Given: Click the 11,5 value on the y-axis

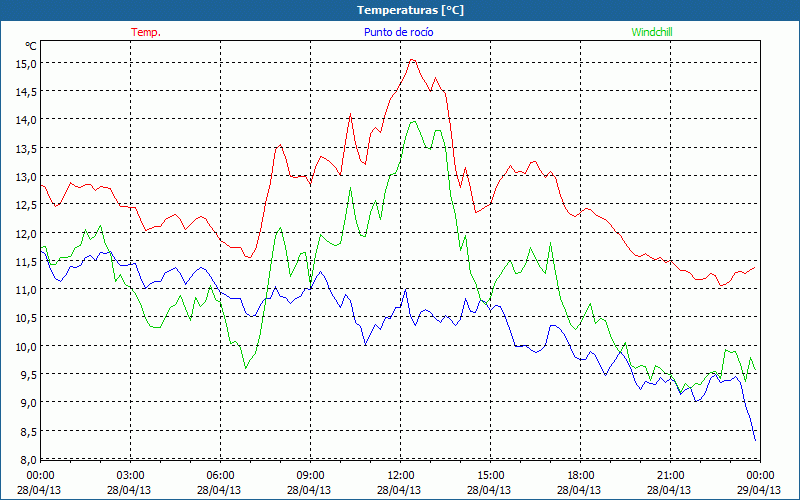Looking at the screenshot, I should pyautogui.click(x=27, y=262).
